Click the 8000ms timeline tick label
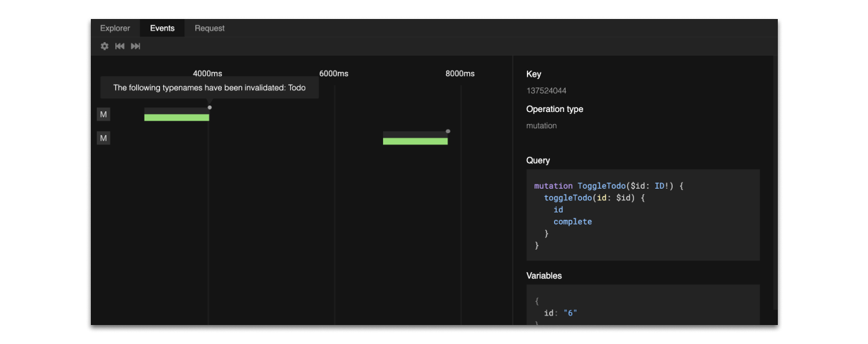Image resolution: width=868 pixels, height=344 pixels. pyautogui.click(x=460, y=73)
